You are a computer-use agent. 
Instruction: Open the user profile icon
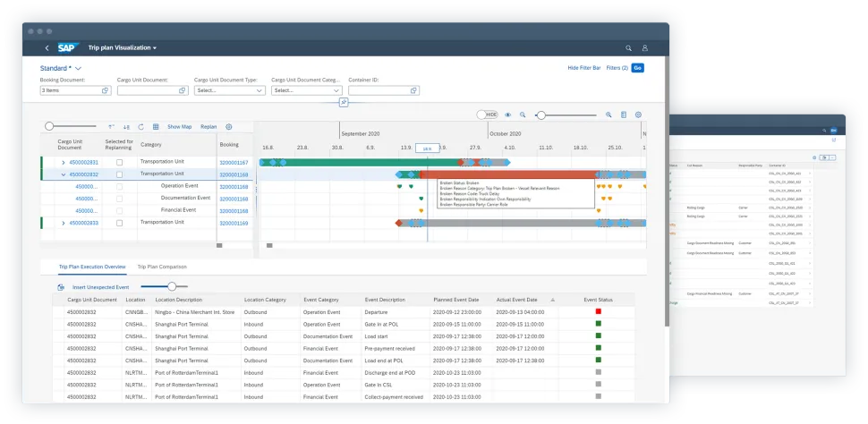644,47
